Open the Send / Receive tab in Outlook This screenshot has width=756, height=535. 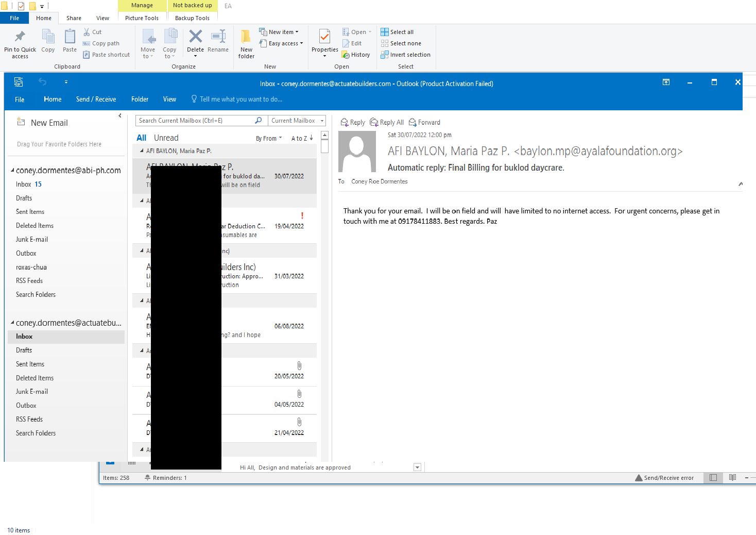(x=96, y=99)
